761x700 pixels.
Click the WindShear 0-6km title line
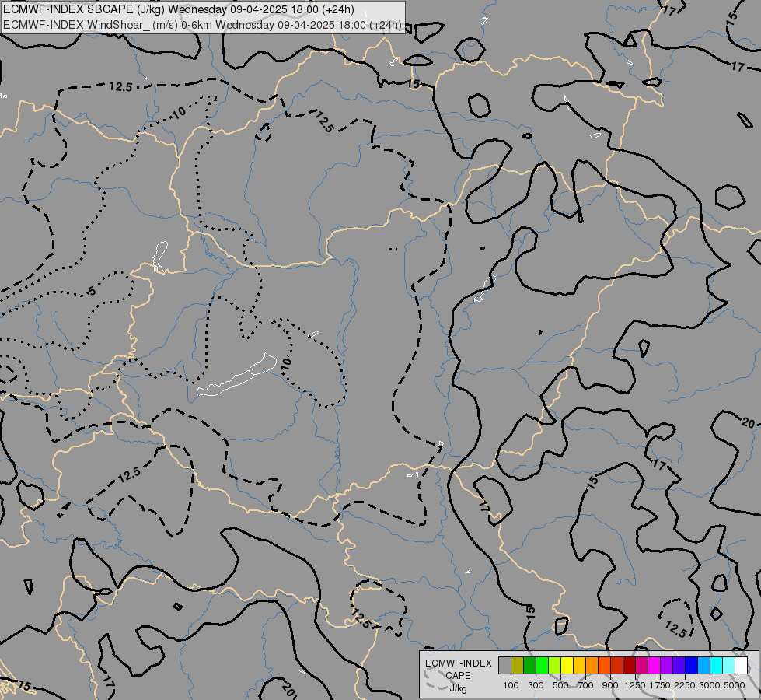[x=202, y=25]
